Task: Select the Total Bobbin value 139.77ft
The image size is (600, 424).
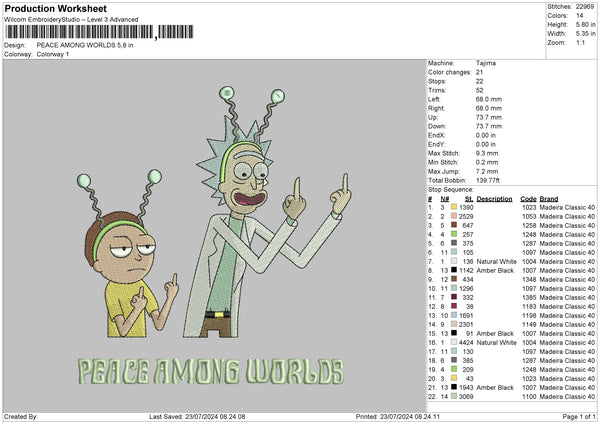Action: [x=488, y=180]
